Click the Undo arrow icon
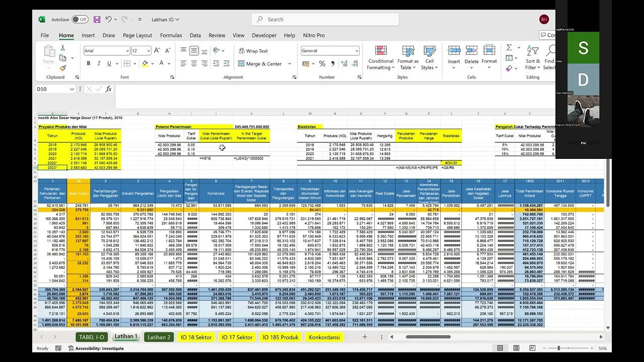Viewport: 644px width, 362px height. [109, 20]
